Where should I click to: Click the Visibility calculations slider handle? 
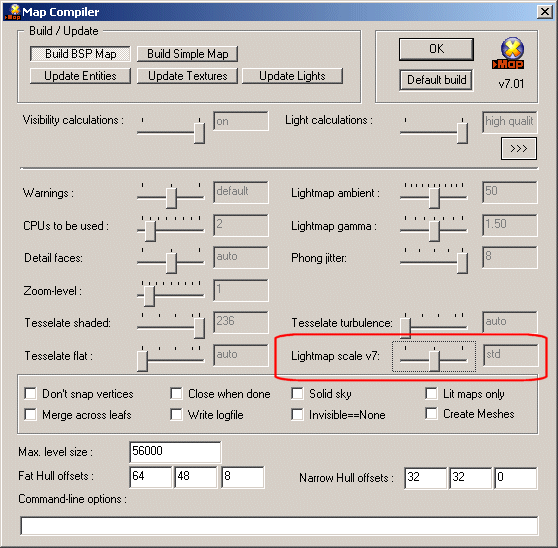point(199,133)
